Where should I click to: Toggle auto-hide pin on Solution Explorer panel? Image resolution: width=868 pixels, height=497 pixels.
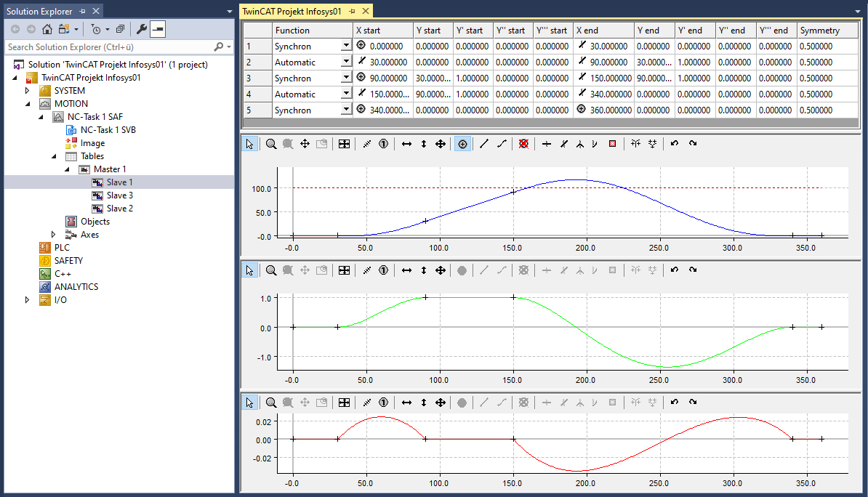click(82, 11)
